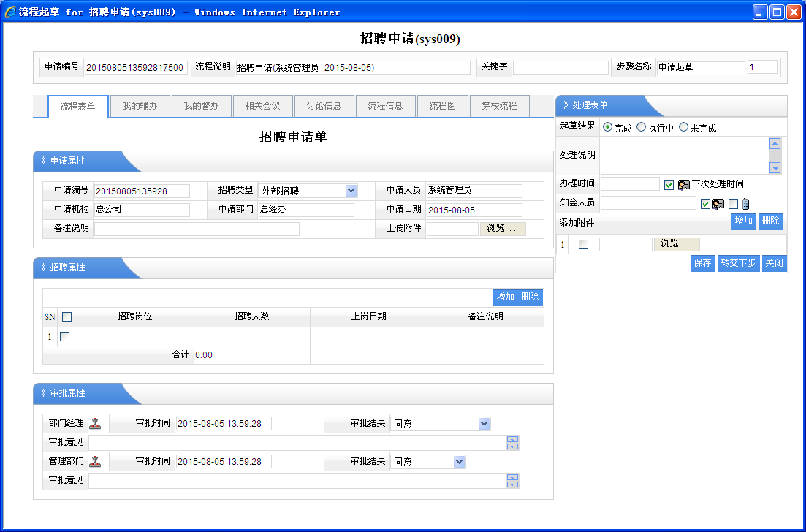This screenshot has height=532, width=806.
Task: Click the mobile phone icon in 知会人员 row
Action: point(745,204)
